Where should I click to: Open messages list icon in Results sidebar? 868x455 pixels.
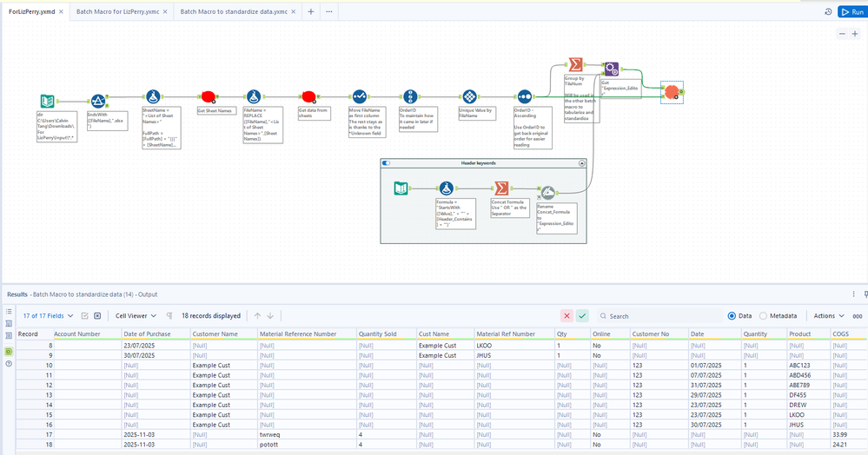pos(9,312)
